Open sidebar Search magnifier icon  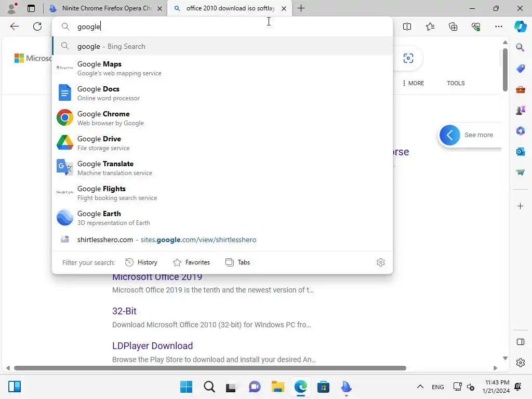tap(520, 47)
